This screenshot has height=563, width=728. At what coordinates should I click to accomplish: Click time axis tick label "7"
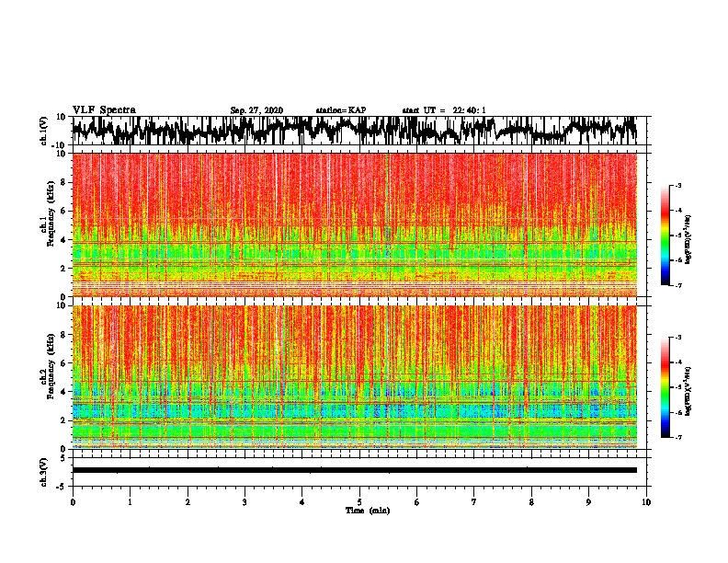(x=474, y=502)
